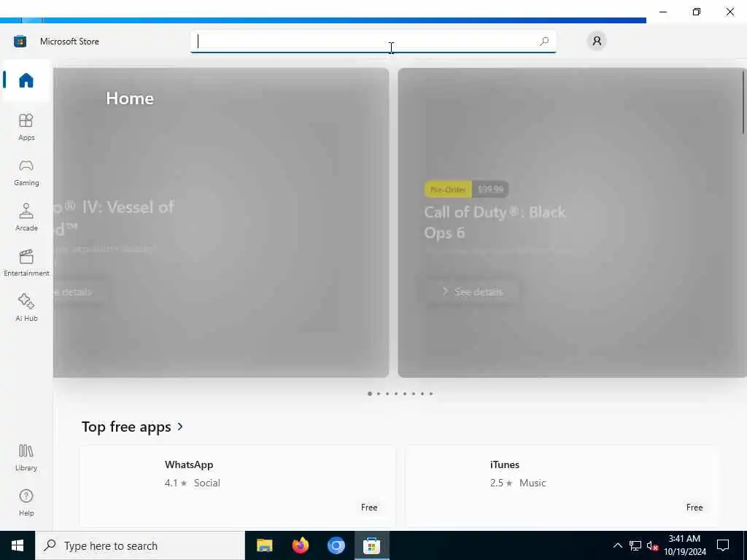The height and width of the screenshot is (560, 747).
Task: Open the Windows Start menu
Action: [18, 545]
